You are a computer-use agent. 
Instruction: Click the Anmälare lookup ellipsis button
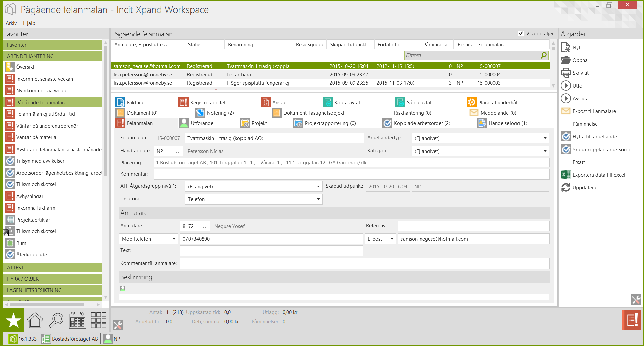[x=205, y=226]
